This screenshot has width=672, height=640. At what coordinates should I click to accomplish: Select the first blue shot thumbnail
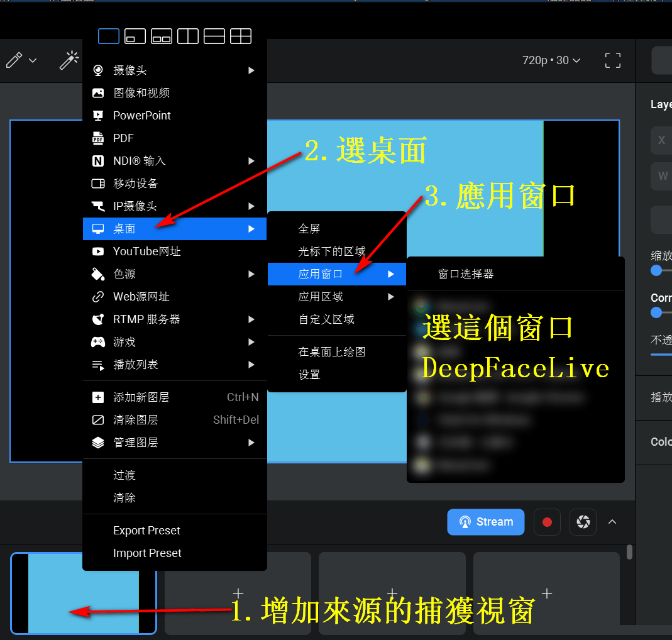pos(84,593)
